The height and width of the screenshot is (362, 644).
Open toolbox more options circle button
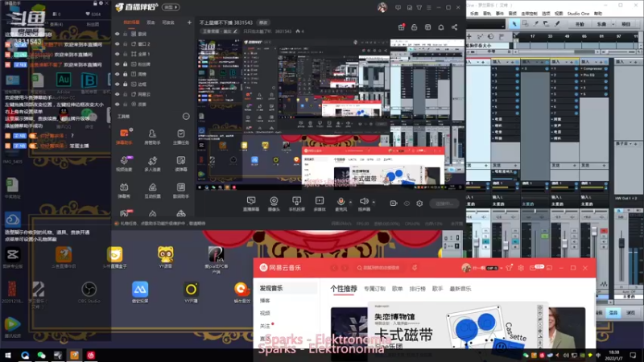point(186,117)
